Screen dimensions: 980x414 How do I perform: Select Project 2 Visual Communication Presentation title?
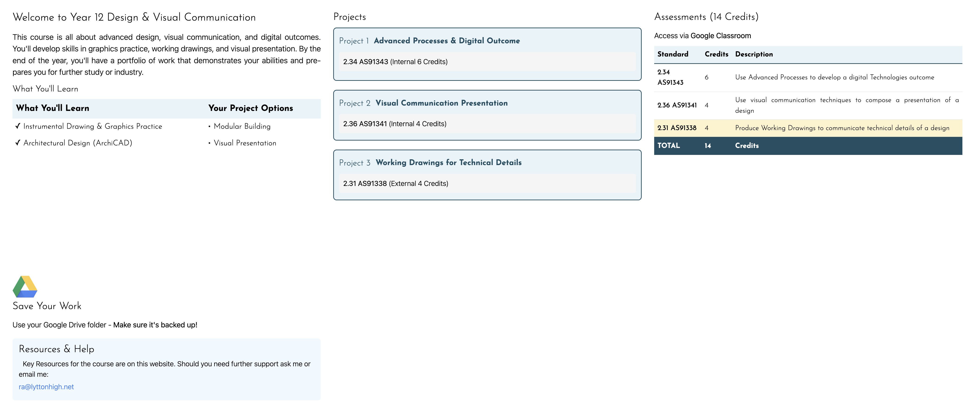[423, 103]
